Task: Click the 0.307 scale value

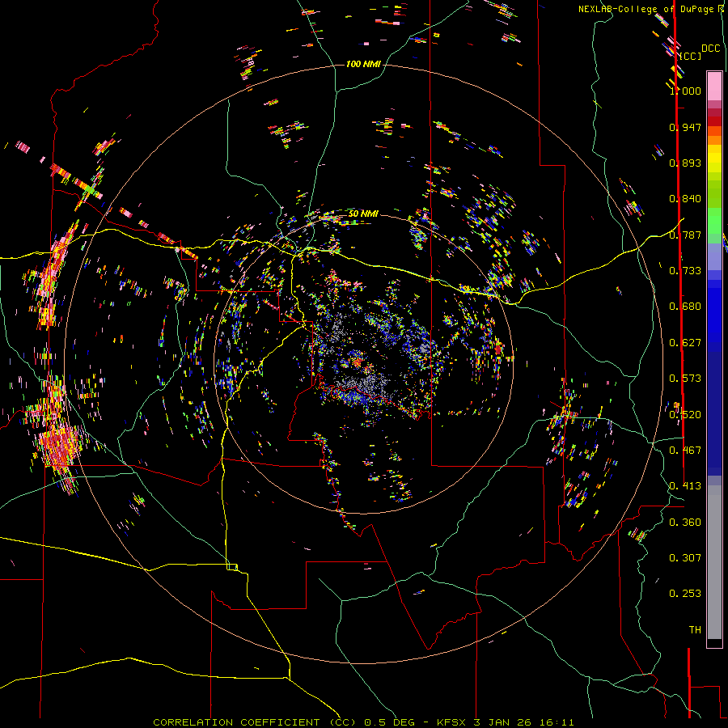Action: point(685,558)
